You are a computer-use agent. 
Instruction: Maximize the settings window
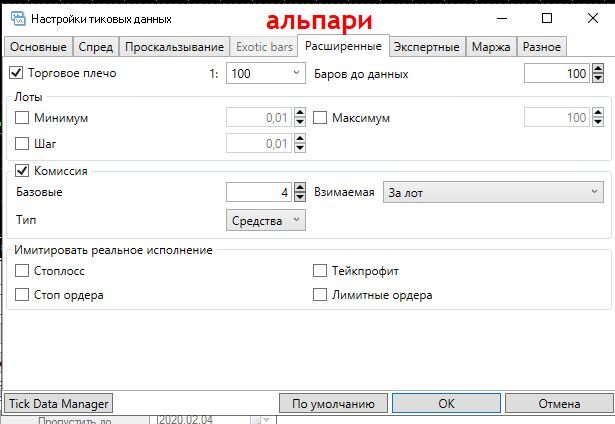[x=547, y=18]
